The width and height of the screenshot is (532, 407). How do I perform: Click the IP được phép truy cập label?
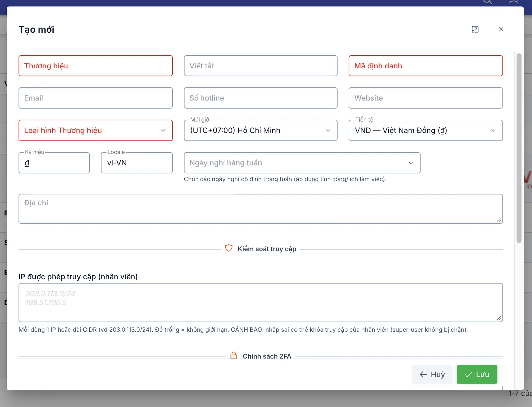coord(78,277)
